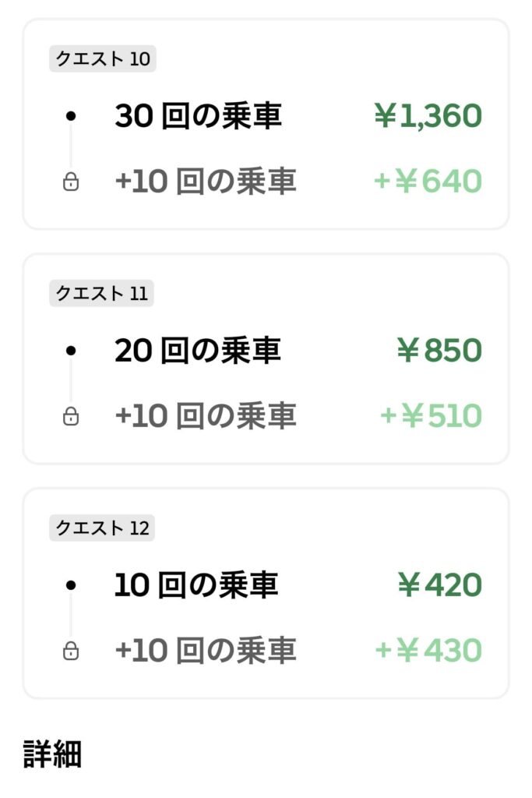
Task: Select the bullet point beside 20 回の乗車
Action: coord(72,351)
